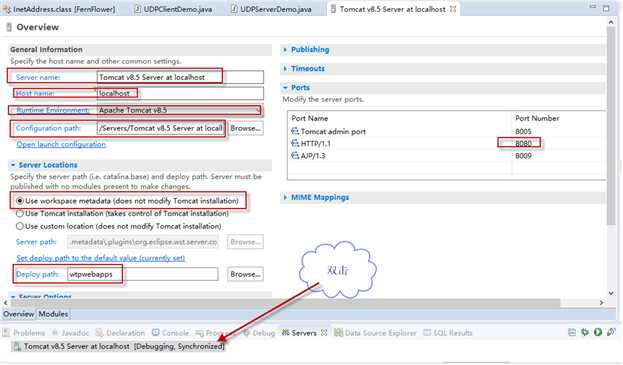
Task: Select the AJP/1.3 port row
Action: point(447,156)
